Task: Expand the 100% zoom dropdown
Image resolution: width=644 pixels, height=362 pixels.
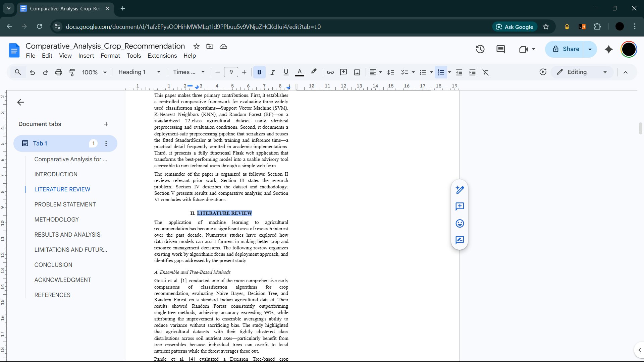Action: (x=94, y=72)
